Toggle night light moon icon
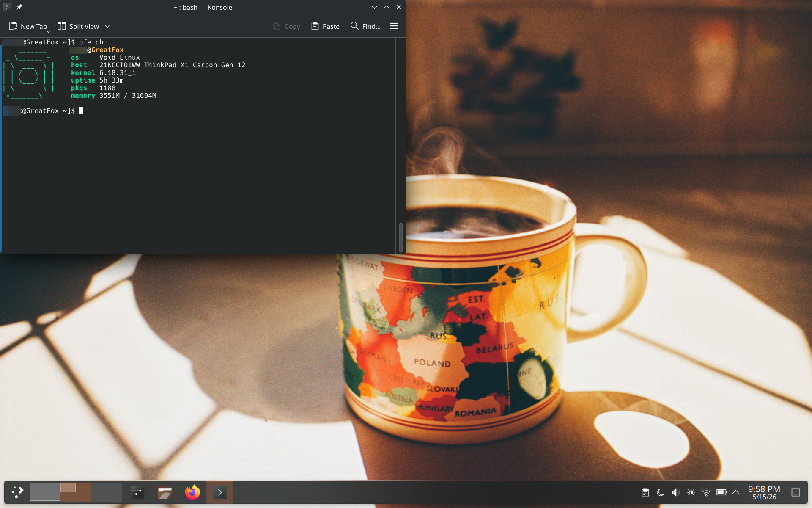The height and width of the screenshot is (508, 812). tap(660, 492)
